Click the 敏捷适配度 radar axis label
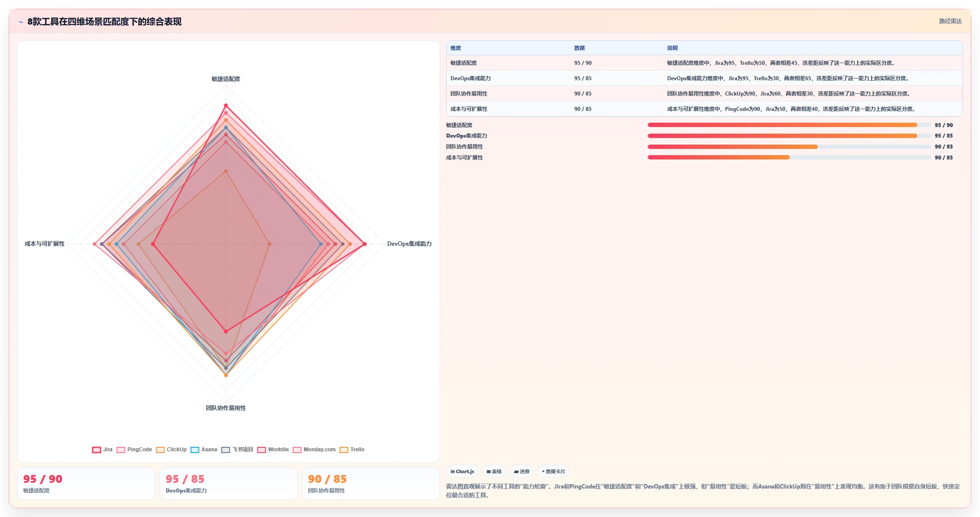This screenshot has height=517, width=980. pos(226,79)
